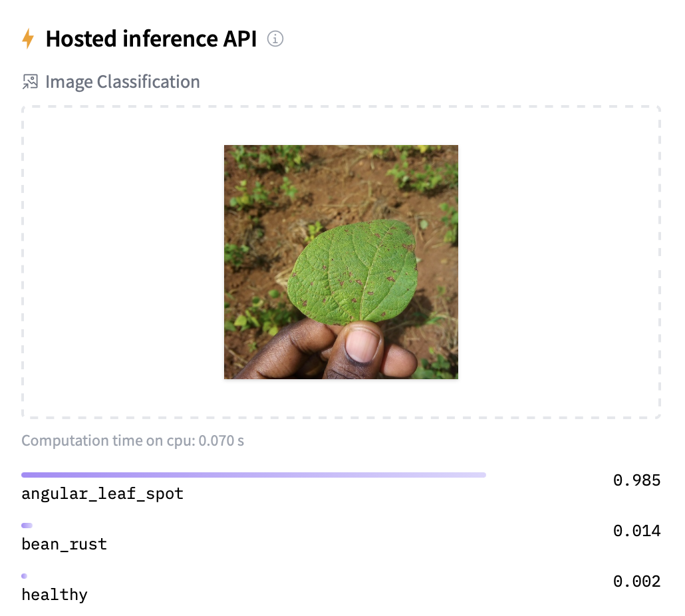Click the bean_rust confidence bar
Image resolution: width=685 pixels, height=616 pixels.
click(x=27, y=526)
